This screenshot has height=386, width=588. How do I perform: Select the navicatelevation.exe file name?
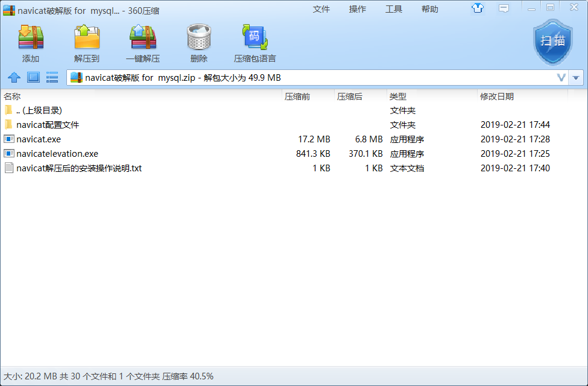click(x=57, y=154)
